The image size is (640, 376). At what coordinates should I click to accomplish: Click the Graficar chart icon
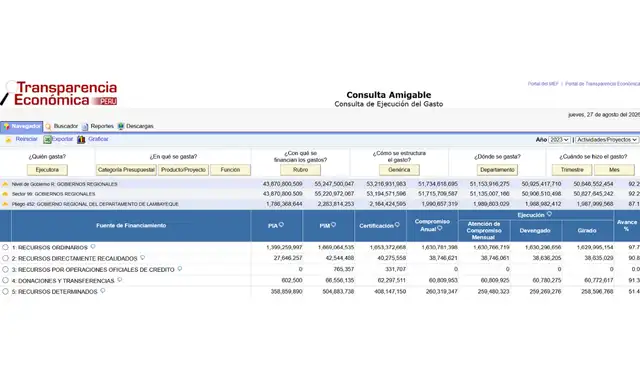coord(81,140)
